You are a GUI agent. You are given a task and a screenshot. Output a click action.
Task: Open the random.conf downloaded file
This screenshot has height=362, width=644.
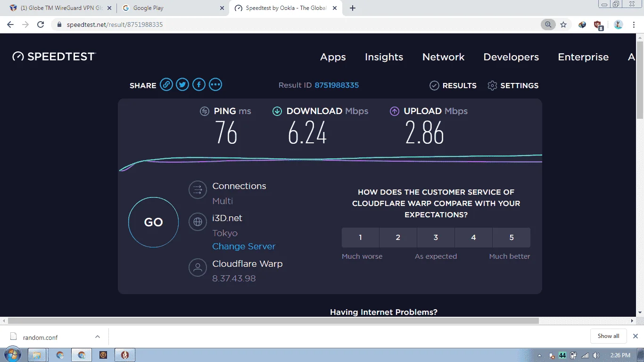click(40, 337)
